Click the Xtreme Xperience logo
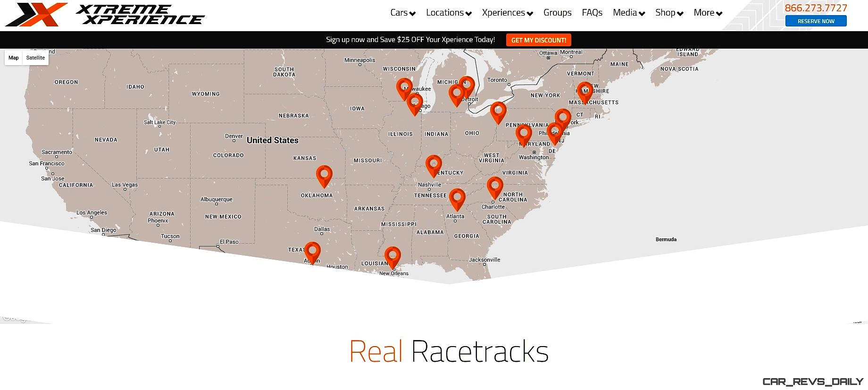Viewport: 868px width, 390px height. pos(105,14)
